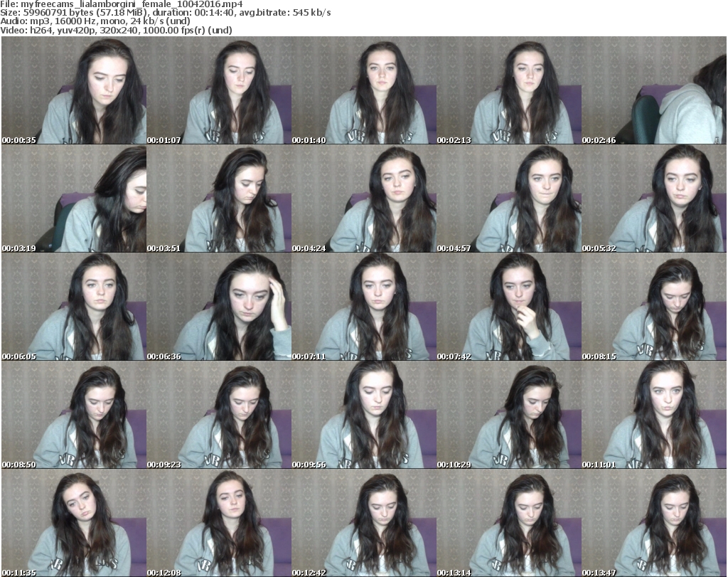This screenshot has height=577, width=728.
Task: Choose the frame timestamped 00:11:01
Action: coord(654,415)
